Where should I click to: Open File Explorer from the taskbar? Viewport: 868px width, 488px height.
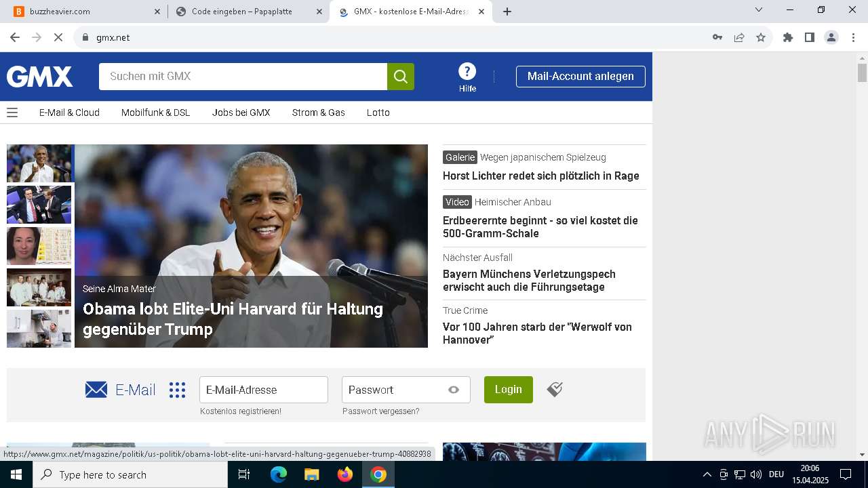tap(311, 474)
